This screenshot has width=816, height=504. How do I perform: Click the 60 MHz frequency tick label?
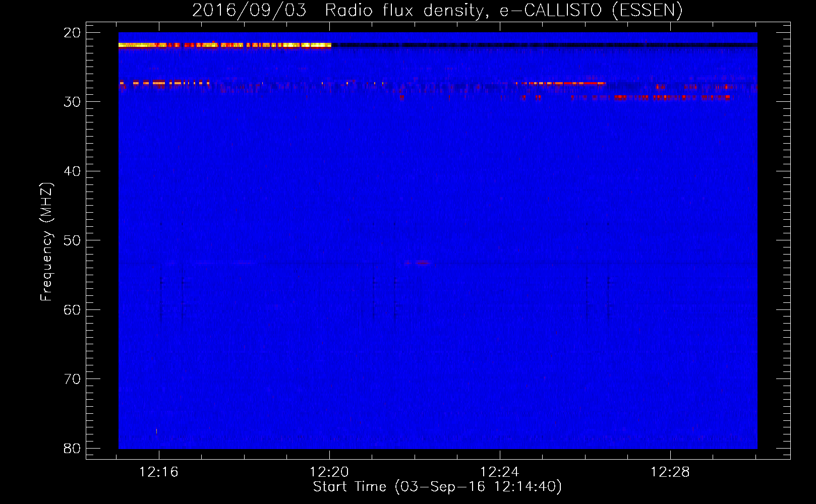[72, 310]
